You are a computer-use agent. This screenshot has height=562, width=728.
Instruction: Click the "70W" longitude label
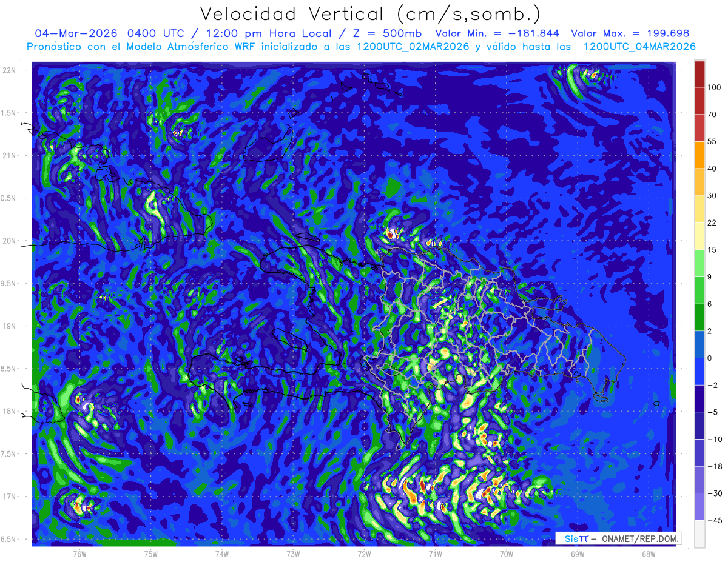[x=506, y=554]
